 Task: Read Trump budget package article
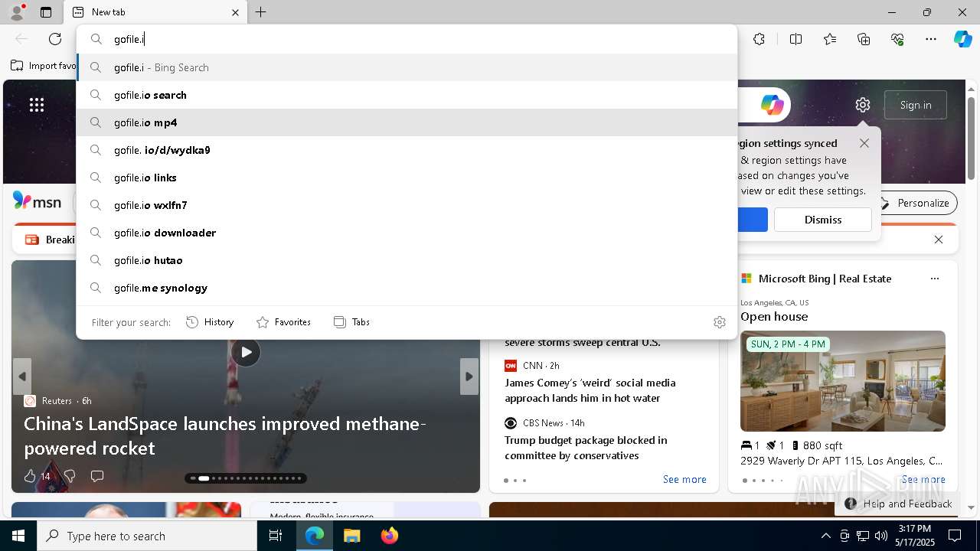point(586,448)
